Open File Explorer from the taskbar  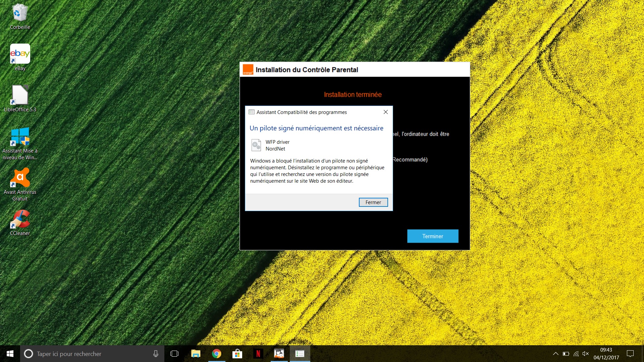(x=196, y=354)
